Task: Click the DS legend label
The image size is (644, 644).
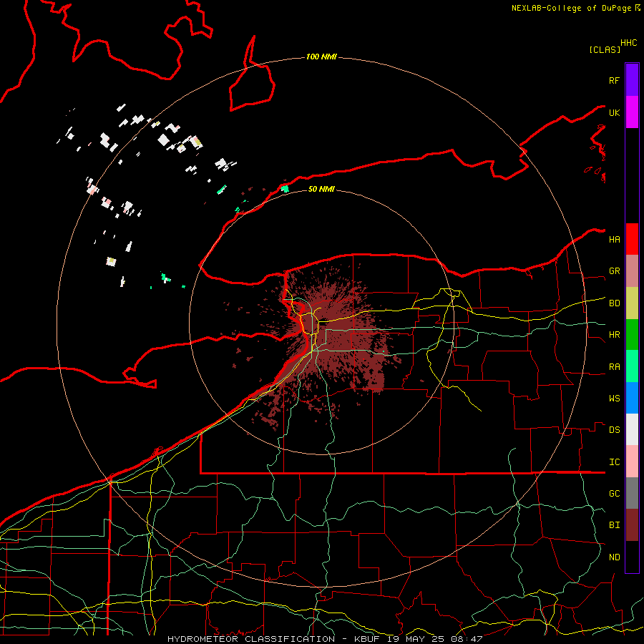Action: [615, 430]
